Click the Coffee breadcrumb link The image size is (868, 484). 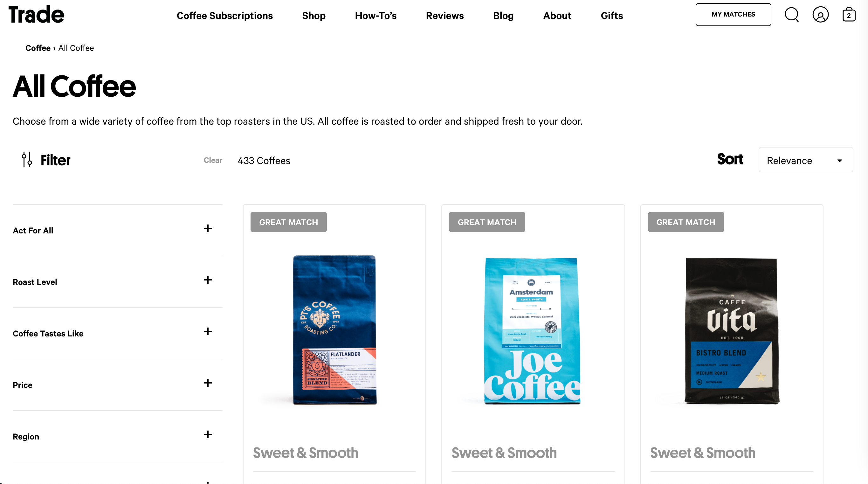[x=38, y=48]
